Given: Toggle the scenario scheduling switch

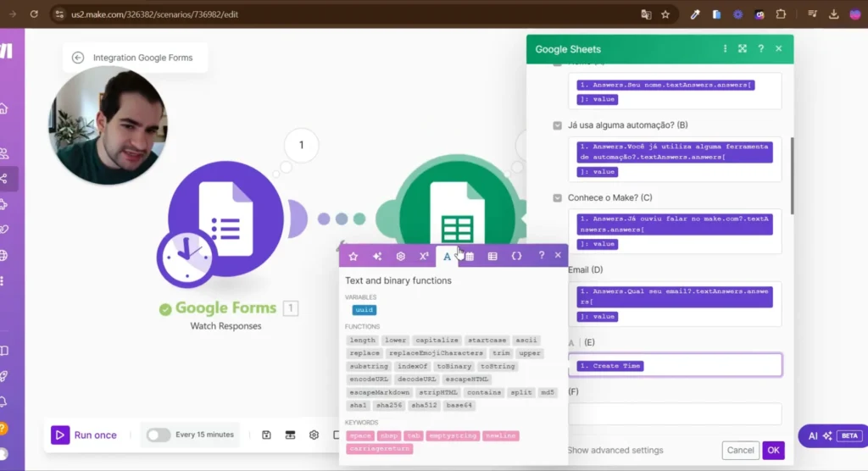Looking at the screenshot, I should [x=158, y=435].
